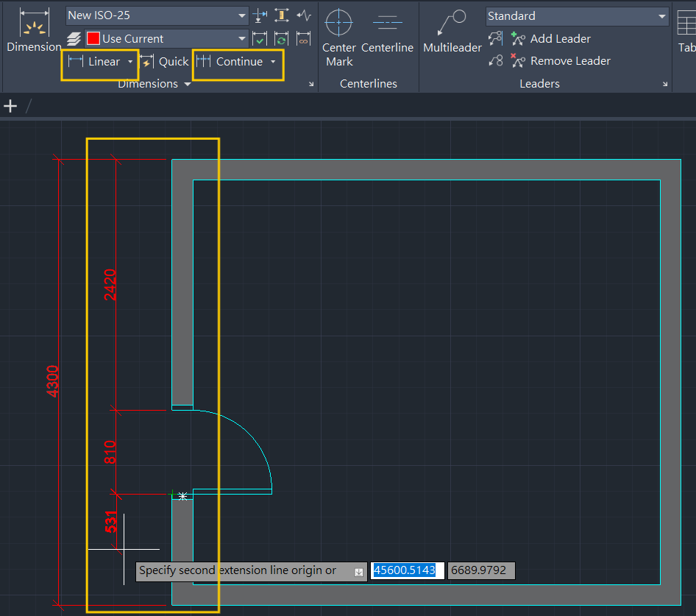Click the Remove Leader icon

coord(519,61)
